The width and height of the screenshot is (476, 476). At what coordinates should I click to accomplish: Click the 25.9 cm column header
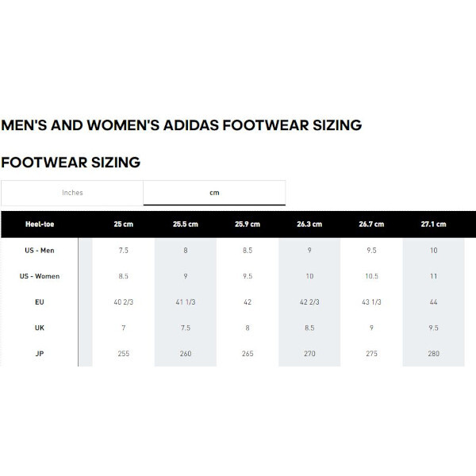click(x=247, y=225)
